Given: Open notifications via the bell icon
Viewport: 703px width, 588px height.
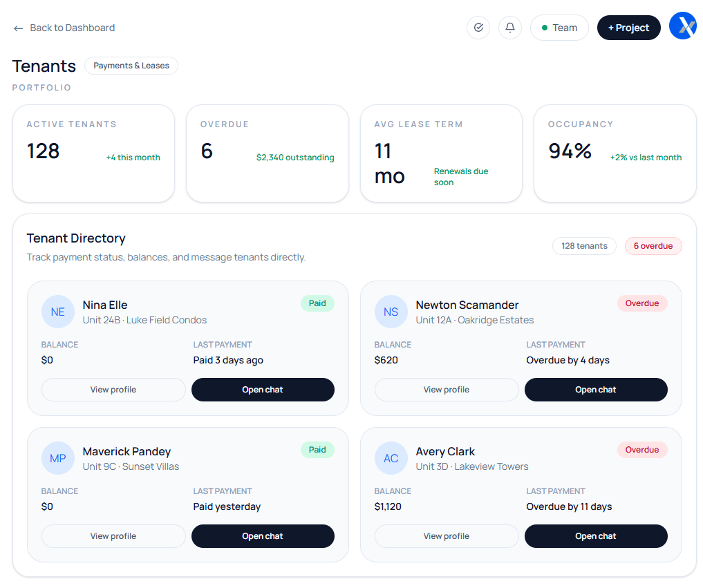Looking at the screenshot, I should (510, 28).
